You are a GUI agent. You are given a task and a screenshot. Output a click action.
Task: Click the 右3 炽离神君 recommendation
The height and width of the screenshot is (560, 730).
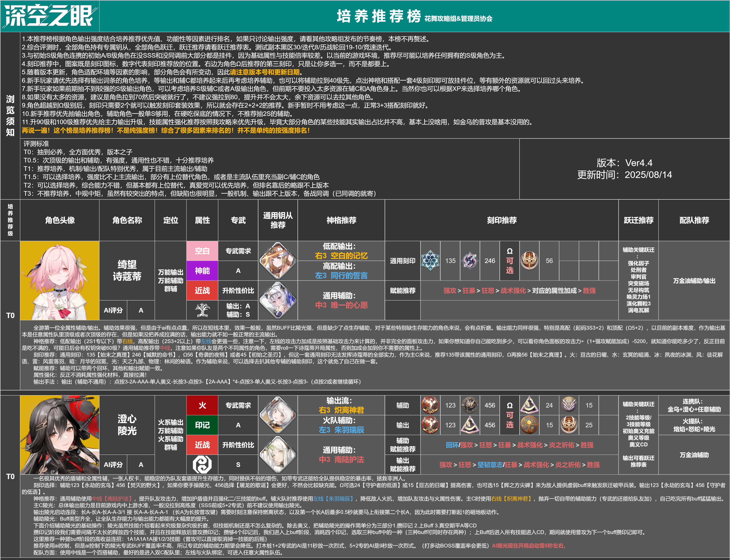tap(341, 410)
